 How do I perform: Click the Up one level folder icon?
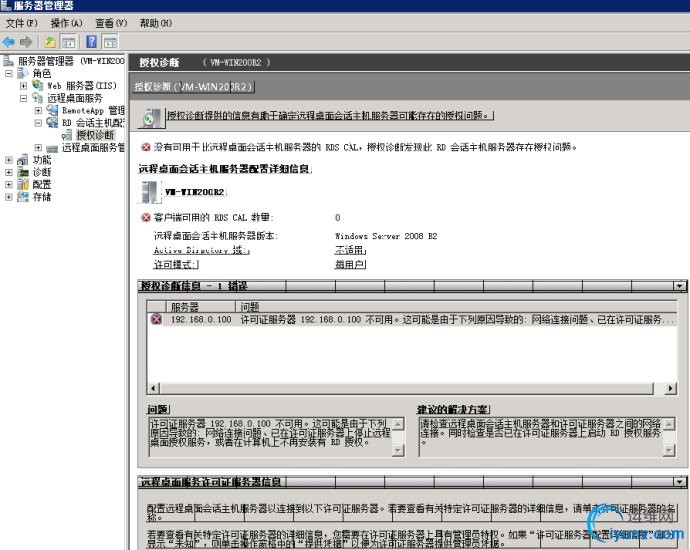pos(50,42)
